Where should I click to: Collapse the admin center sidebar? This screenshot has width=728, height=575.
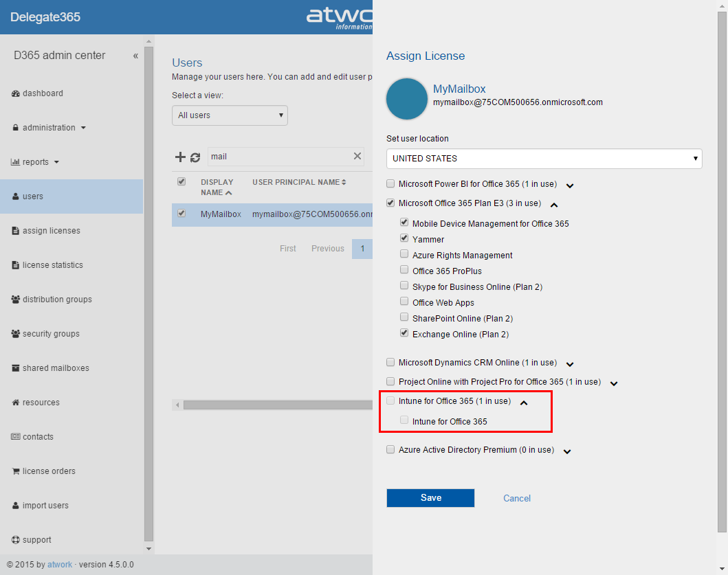135,56
